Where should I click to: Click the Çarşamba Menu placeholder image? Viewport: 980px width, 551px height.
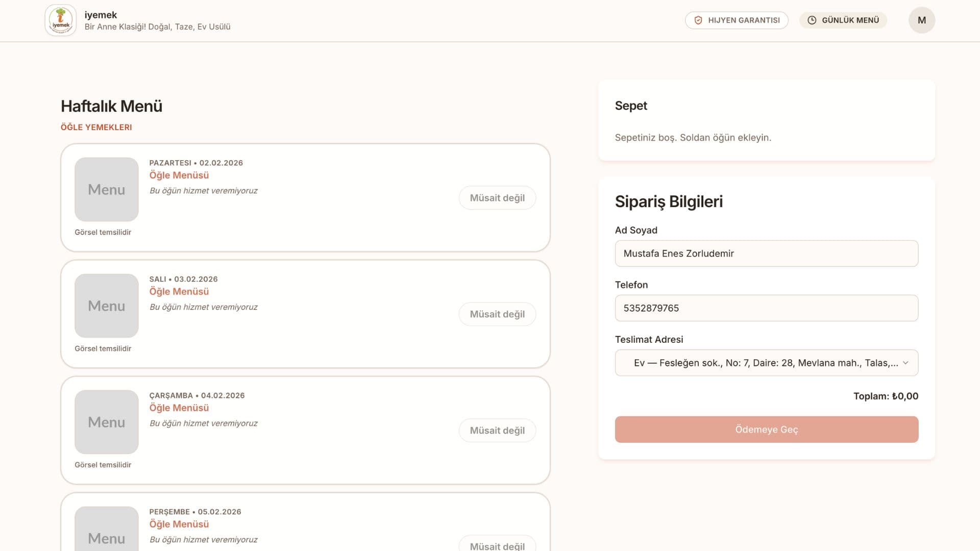(x=107, y=422)
